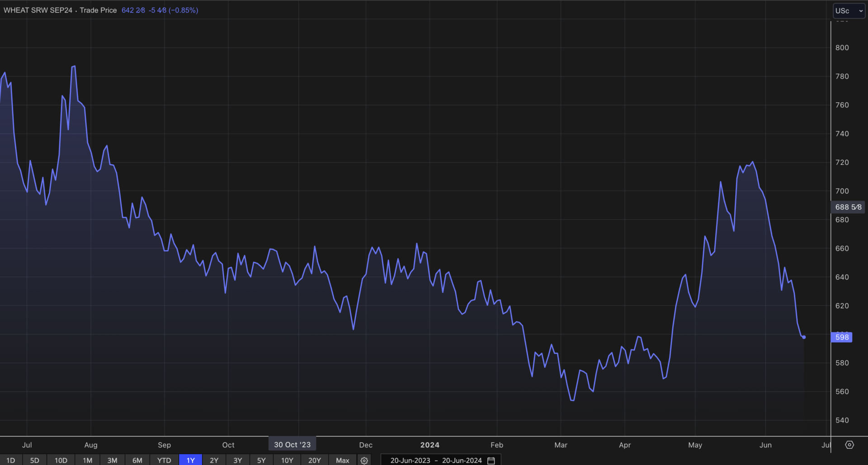Click the 30 Oct '23 date tooltip

292,444
